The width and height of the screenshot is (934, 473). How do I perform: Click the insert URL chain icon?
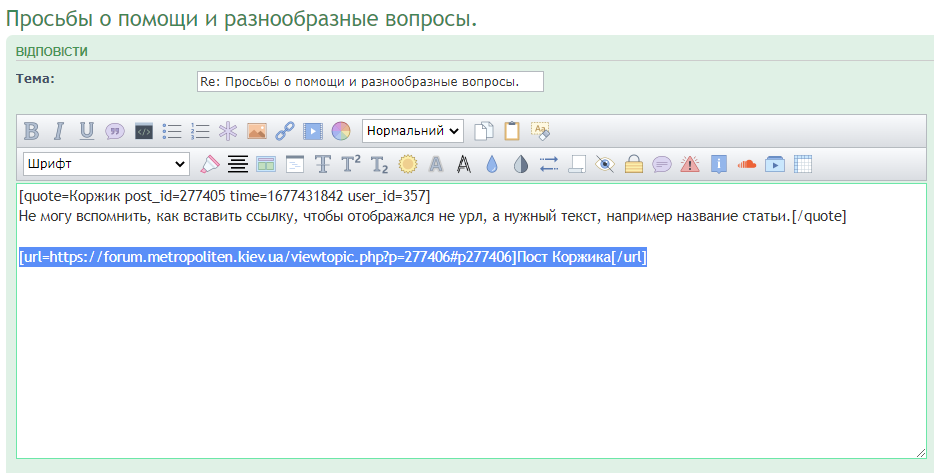[x=285, y=131]
